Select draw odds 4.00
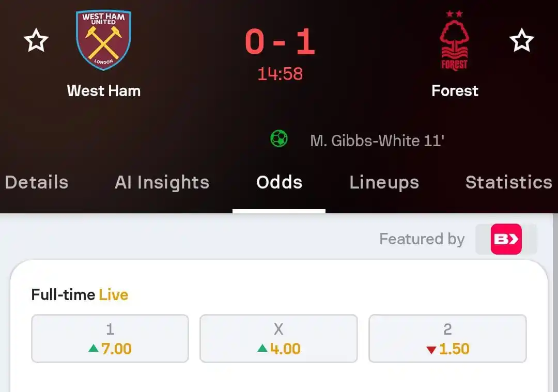 278,339
